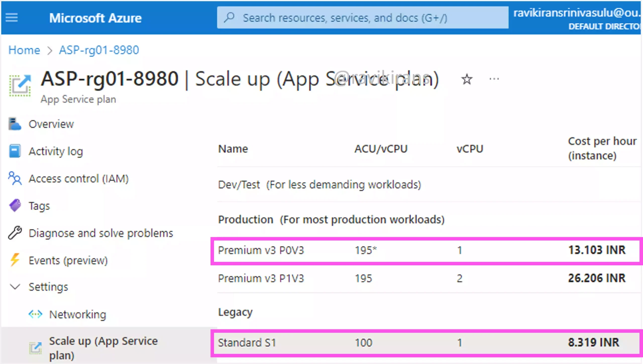Click the Access control people icon
This screenshot has width=643, height=364.
[15, 178]
